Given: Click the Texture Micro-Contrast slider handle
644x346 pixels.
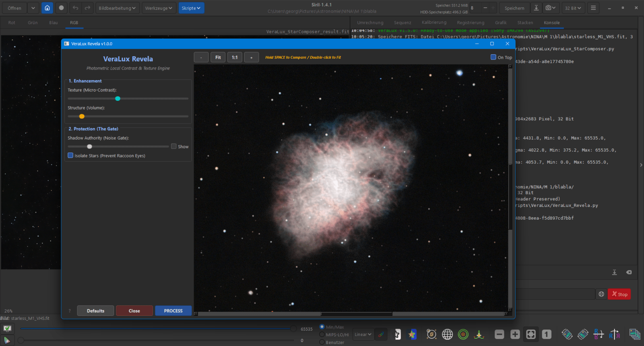Looking at the screenshot, I should tap(118, 99).
